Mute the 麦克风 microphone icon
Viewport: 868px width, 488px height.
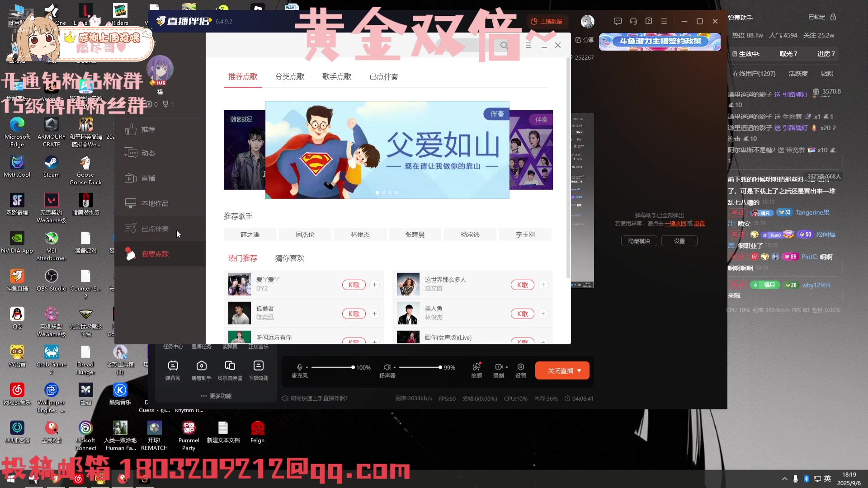(x=299, y=367)
